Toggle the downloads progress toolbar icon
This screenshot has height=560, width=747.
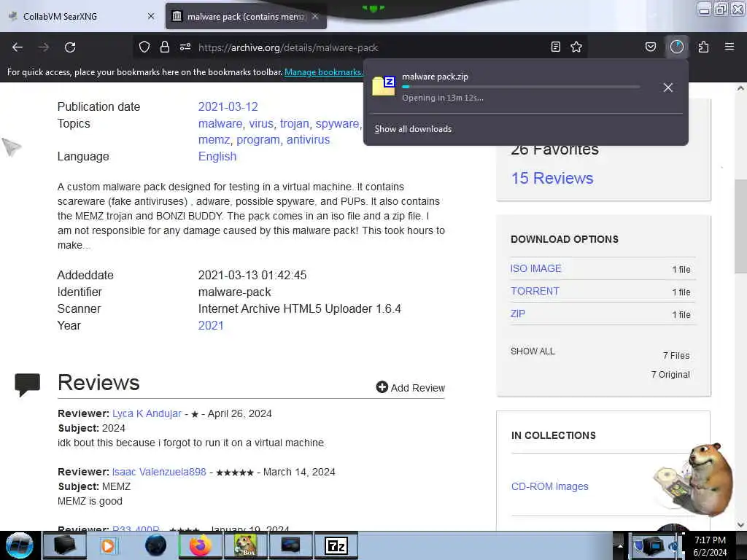pyautogui.click(x=676, y=47)
